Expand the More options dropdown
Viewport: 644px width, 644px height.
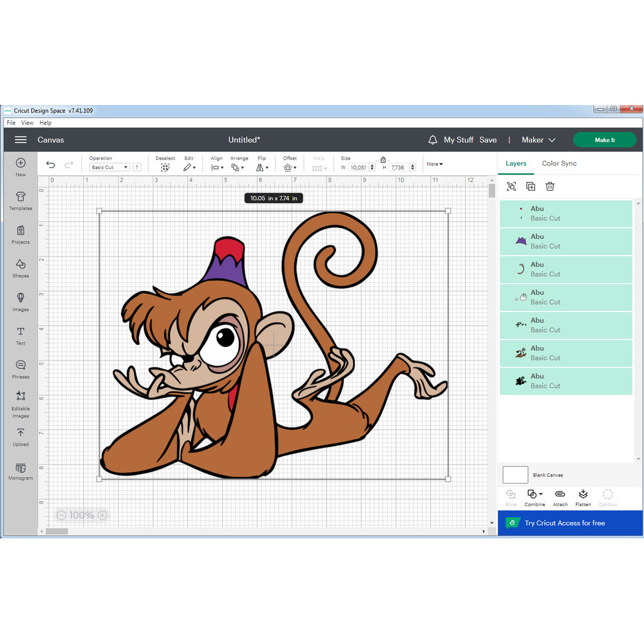[434, 164]
